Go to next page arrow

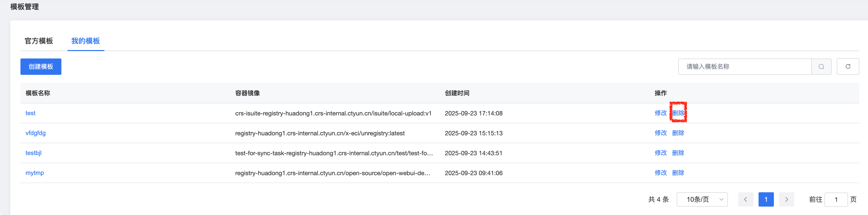(x=786, y=199)
